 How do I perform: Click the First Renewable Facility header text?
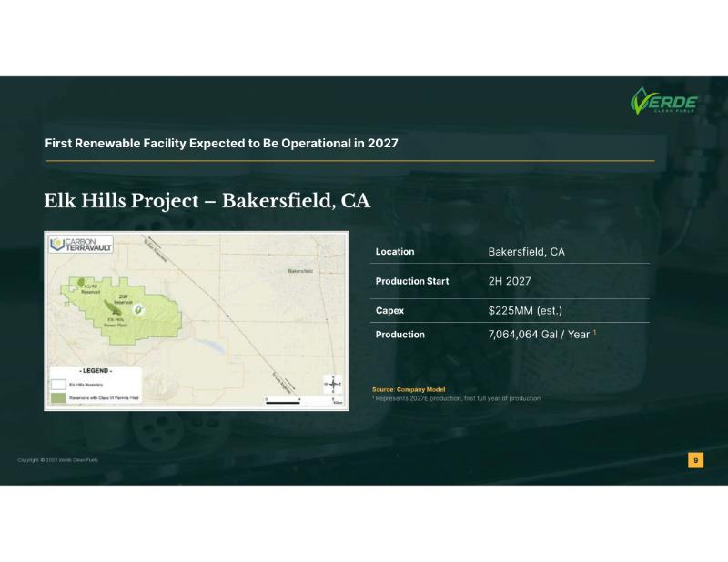coord(221,144)
